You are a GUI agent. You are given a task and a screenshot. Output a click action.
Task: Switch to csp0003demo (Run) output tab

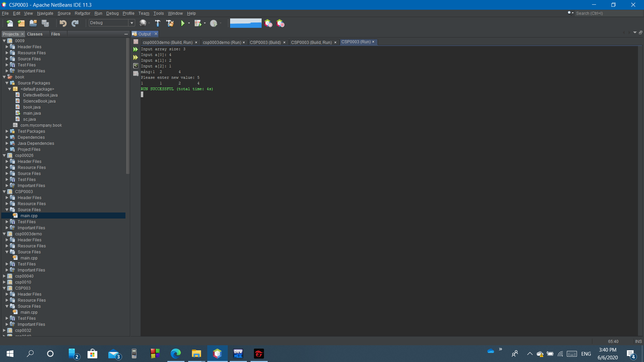[222, 43]
